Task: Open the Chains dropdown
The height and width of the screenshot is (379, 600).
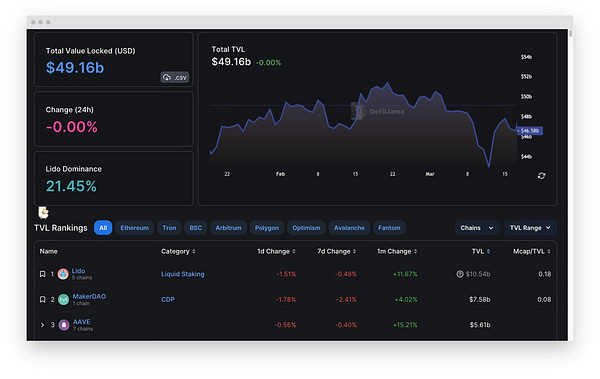Action: click(477, 228)
